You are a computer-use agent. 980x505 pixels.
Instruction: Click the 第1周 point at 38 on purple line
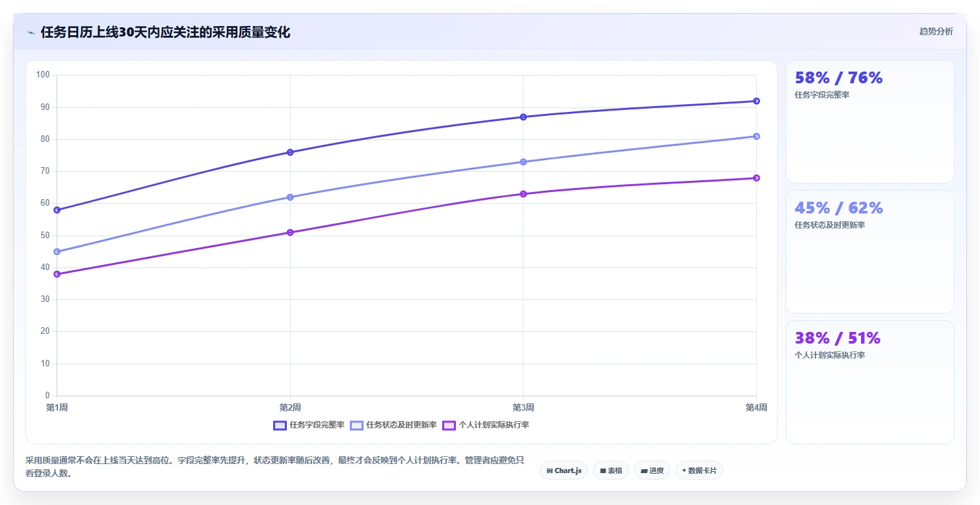pos(57,274)
